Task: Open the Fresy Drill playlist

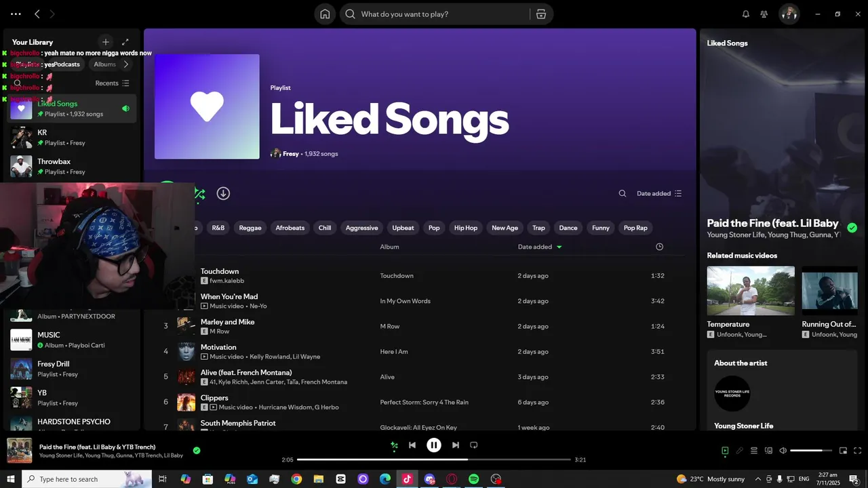Action: click(x=71, y=369)
